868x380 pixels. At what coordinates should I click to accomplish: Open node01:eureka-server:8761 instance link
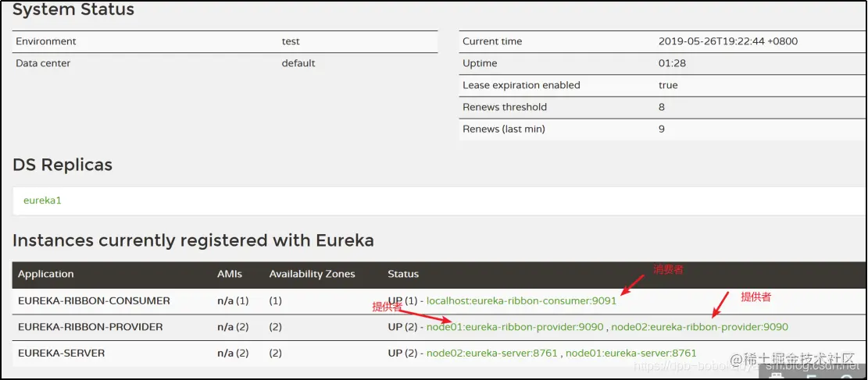click(x=631, y=353)
